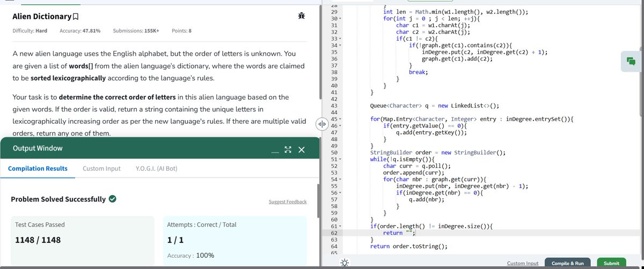Collapse the if block at line 61

coord(340,226)
